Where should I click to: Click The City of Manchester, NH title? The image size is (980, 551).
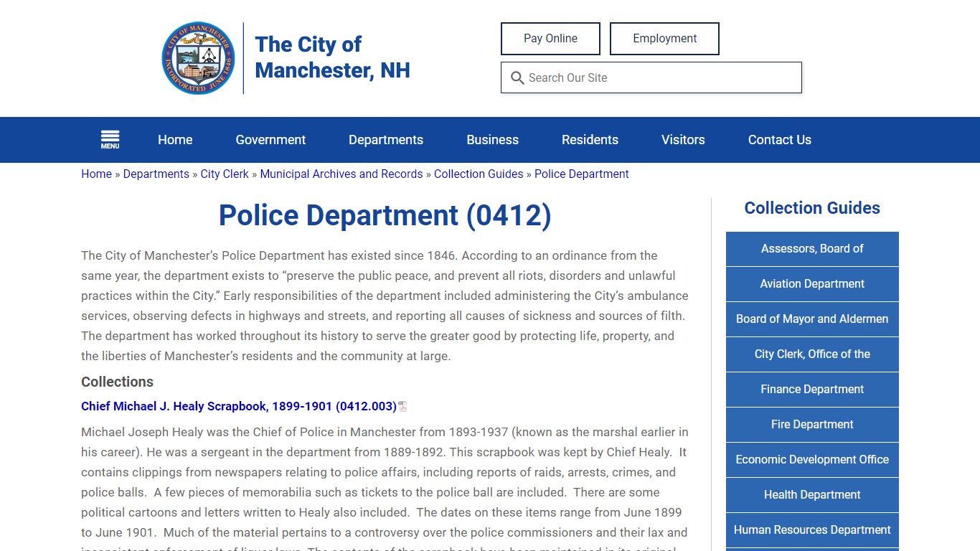[x=332, y=57]
